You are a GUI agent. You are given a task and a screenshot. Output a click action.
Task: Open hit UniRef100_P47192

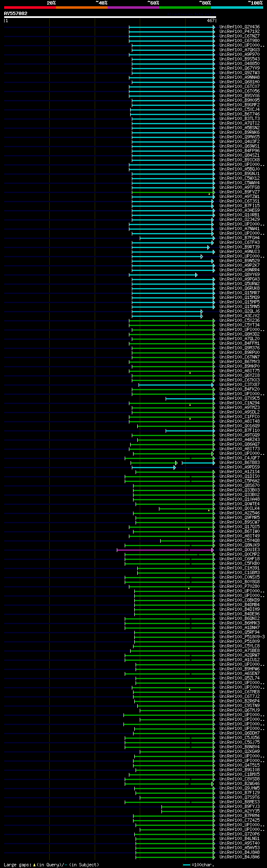pos(239,32)
